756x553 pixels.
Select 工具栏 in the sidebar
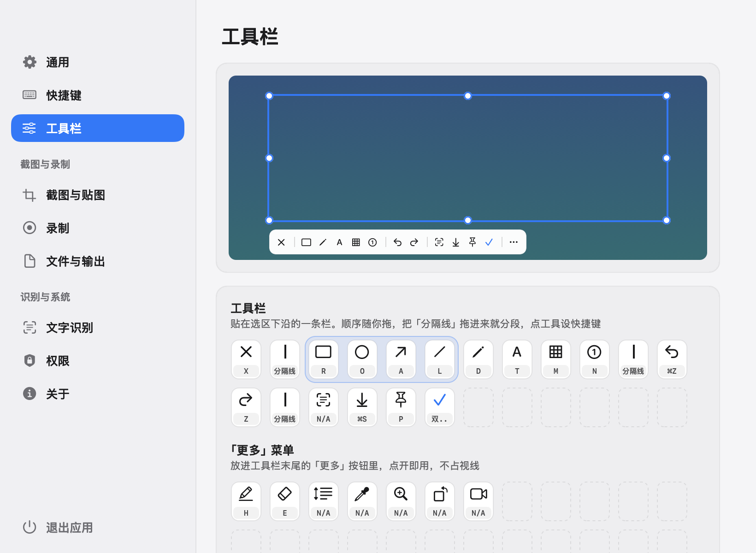click(98, 128)
